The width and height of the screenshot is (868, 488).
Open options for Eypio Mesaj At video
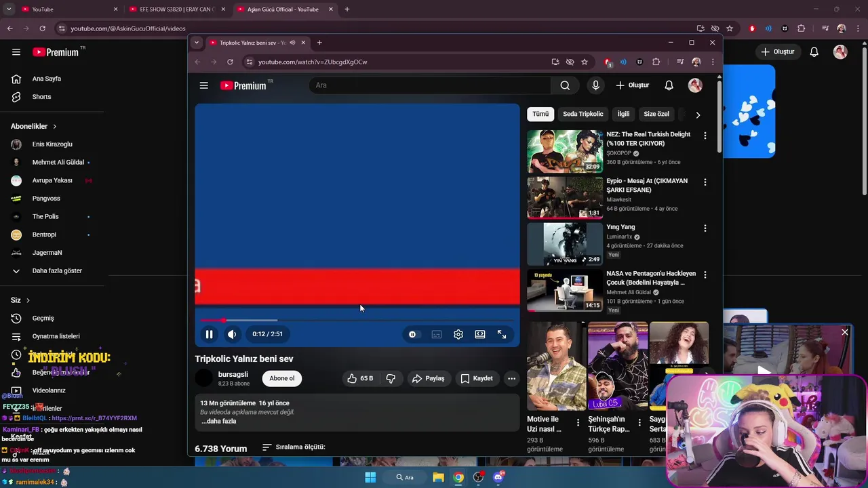coord(705,182)
